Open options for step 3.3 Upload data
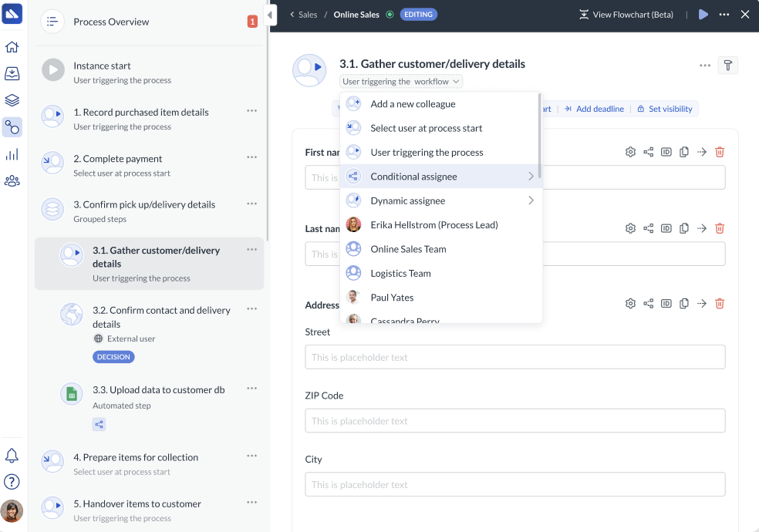Screen dimensions: 759x532 (x=251, y=389)
